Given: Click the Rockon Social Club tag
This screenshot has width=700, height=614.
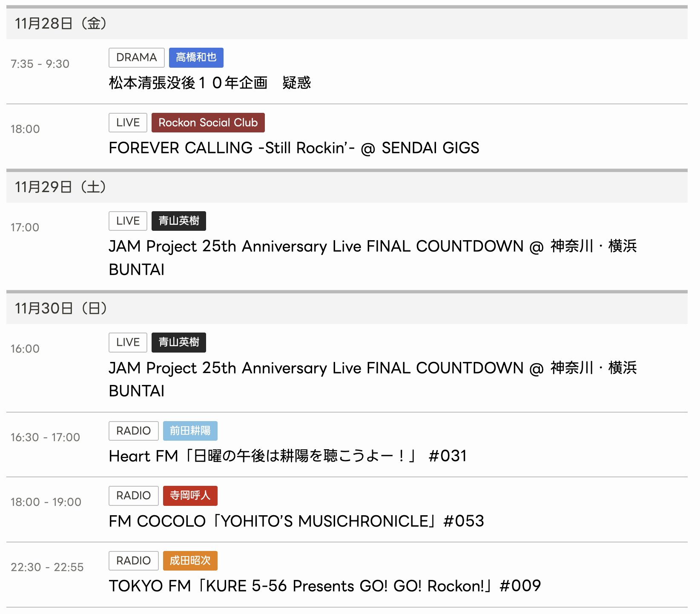Looking at the screenshot, I should (x=208, y=123).
